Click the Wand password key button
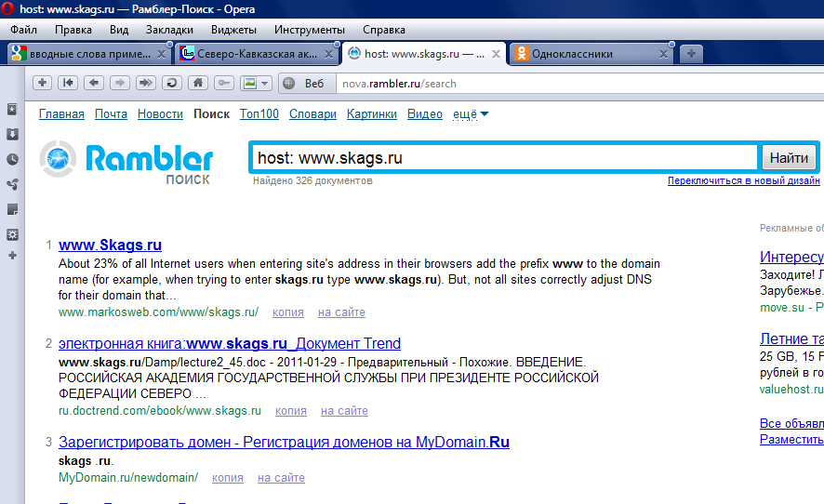Image resolution: width=824 pixels, height=504 pixels. click(x=223, y=83)
